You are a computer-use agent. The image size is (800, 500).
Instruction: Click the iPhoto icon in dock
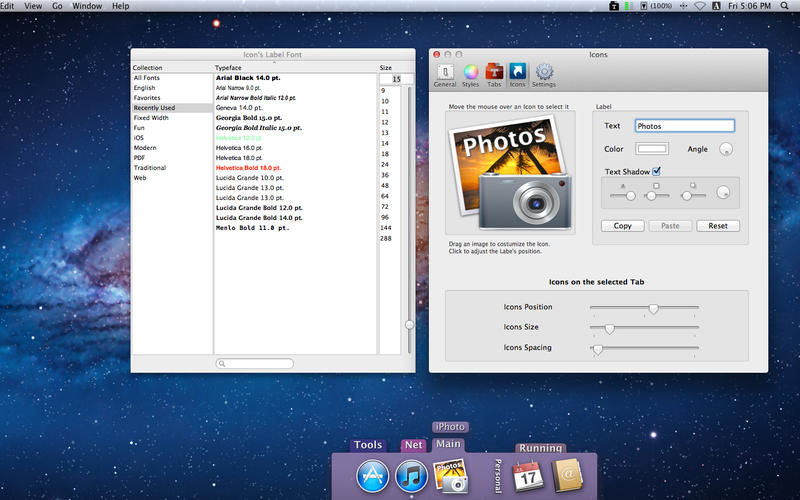click(x=449, y=475)
